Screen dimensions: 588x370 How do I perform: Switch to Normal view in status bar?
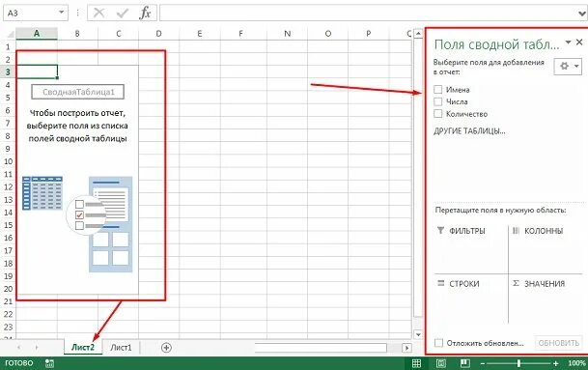click(x=417, y=363)
